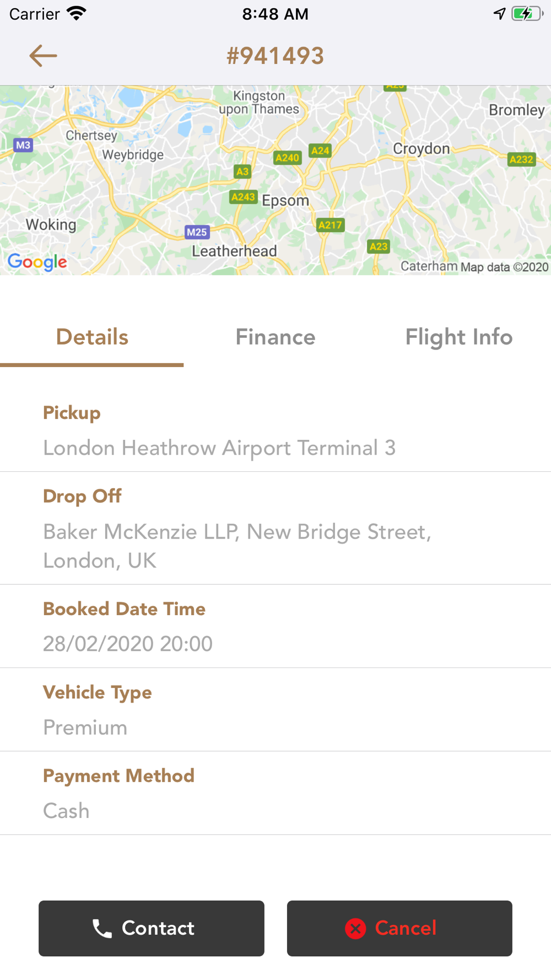This screenshot has height=980, width=551.
Task: Switch to the Finance tab
Action: coord(275,337)
